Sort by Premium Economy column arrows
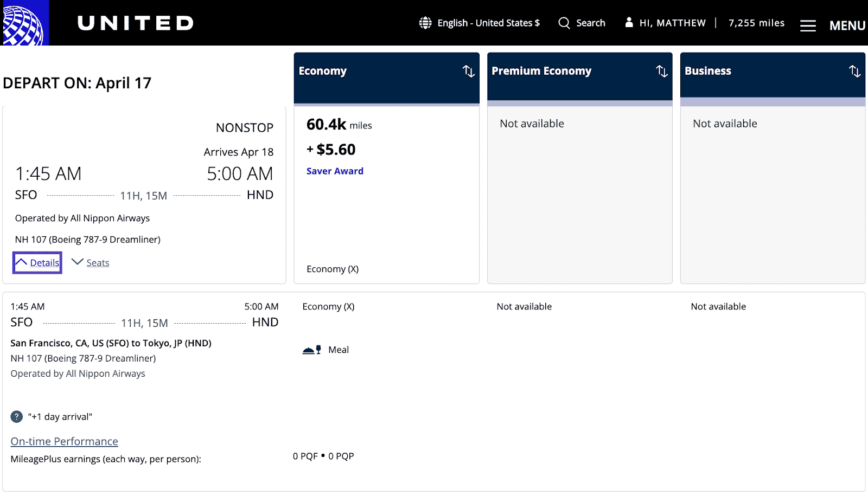This screenshot has width=868, height=496. (662, 71)
